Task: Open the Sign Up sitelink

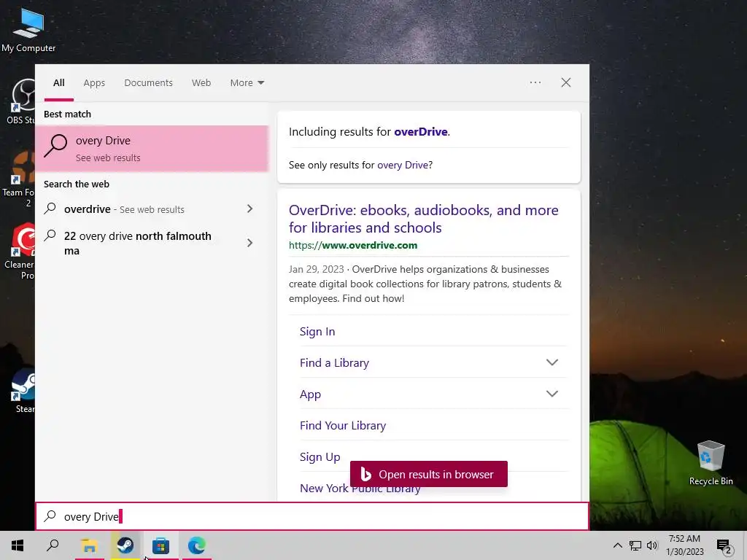Action: coord(320,457)
